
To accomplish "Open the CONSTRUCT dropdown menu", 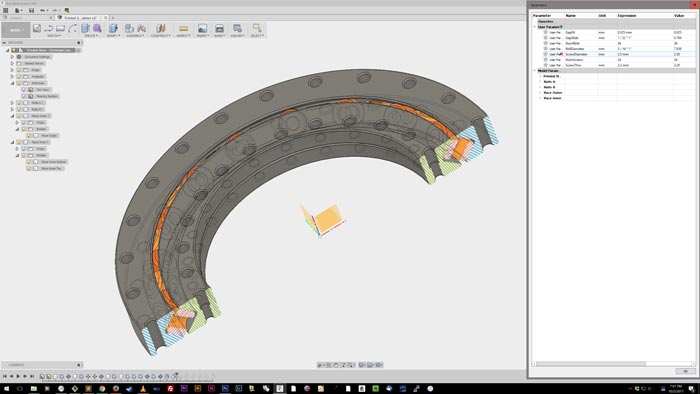I will [x=161, y=36].
